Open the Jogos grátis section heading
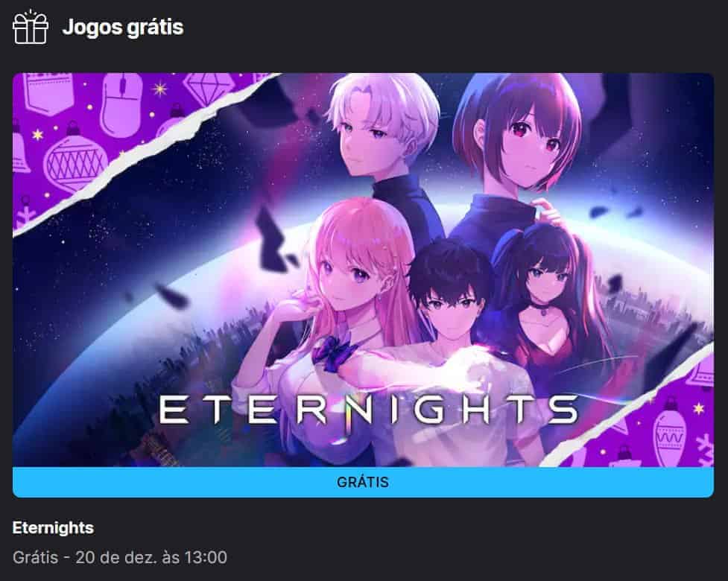 (123, 27)
